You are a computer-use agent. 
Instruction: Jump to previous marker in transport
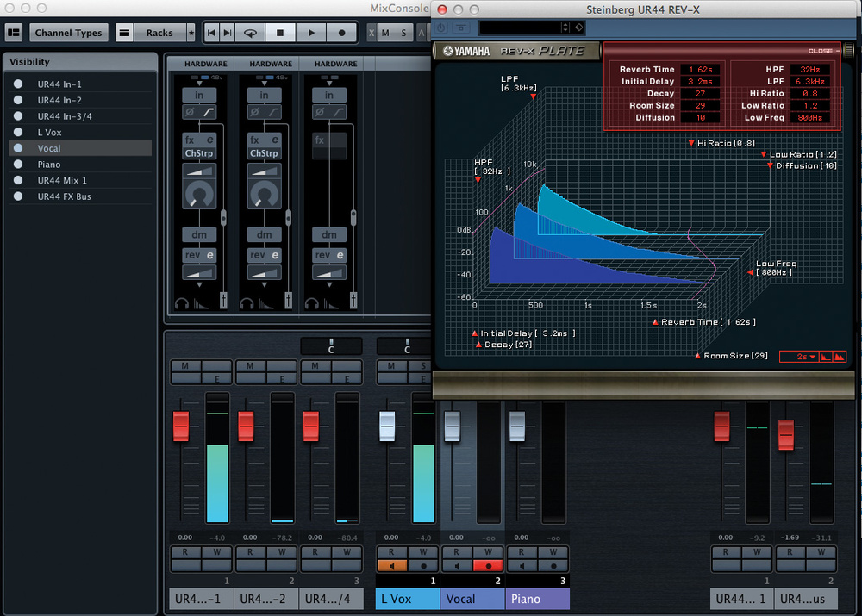click(x=212, y=33)
